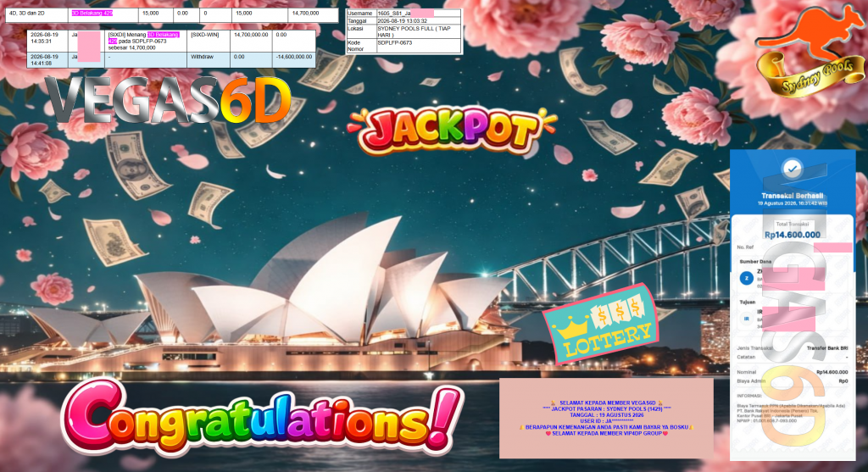Click the "No. Ref" label on receipt
This screenshot has width=868, height=472.
(745, 247)
